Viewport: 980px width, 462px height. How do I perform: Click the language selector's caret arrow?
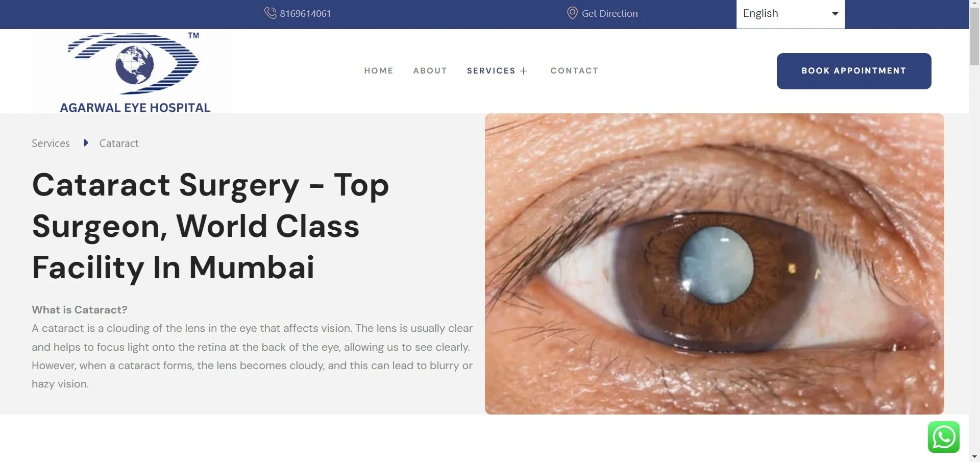pyautogui.click(x=835, y=14)
